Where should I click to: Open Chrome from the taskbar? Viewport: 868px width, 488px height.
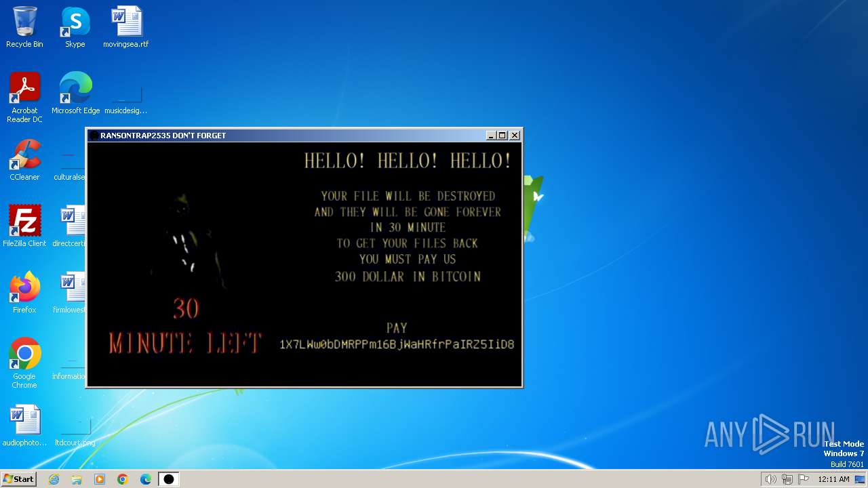coord(123,479)
